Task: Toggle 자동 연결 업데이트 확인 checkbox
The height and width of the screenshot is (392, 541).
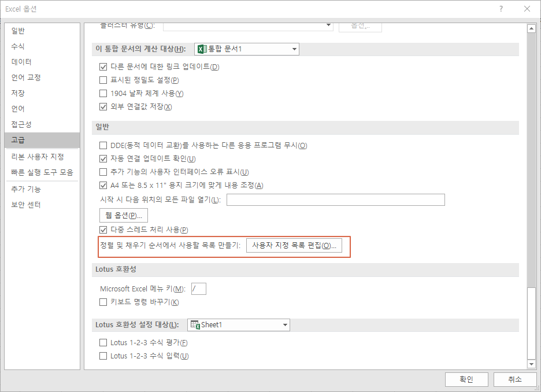Action: [103, 159]
